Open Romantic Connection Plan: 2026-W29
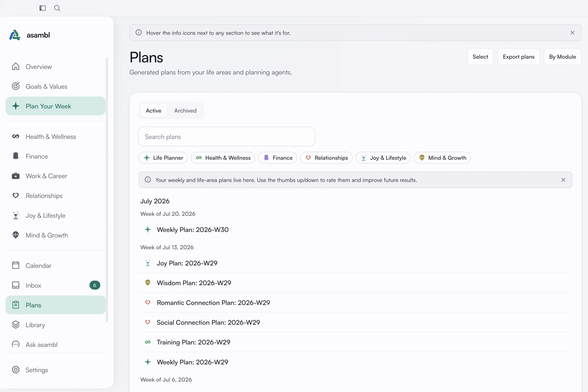Viewport: 588px width, 392px height. (x=355, y=302)
